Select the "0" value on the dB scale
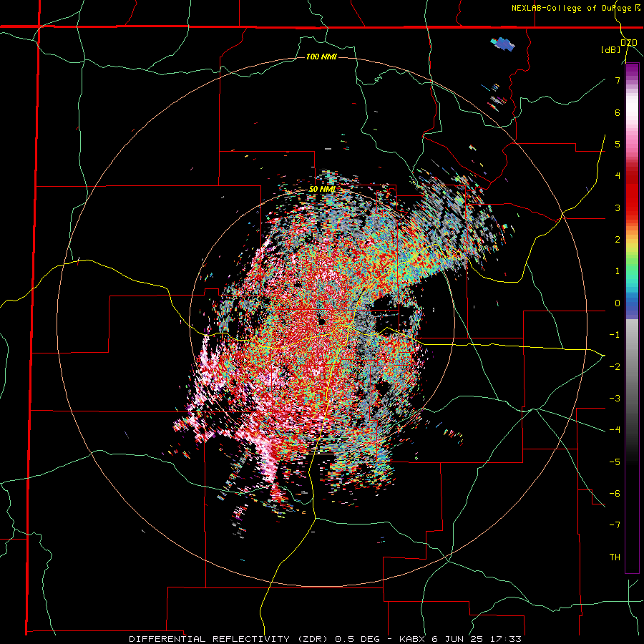This screenshot has width=644, height=644. coord(618,303)
